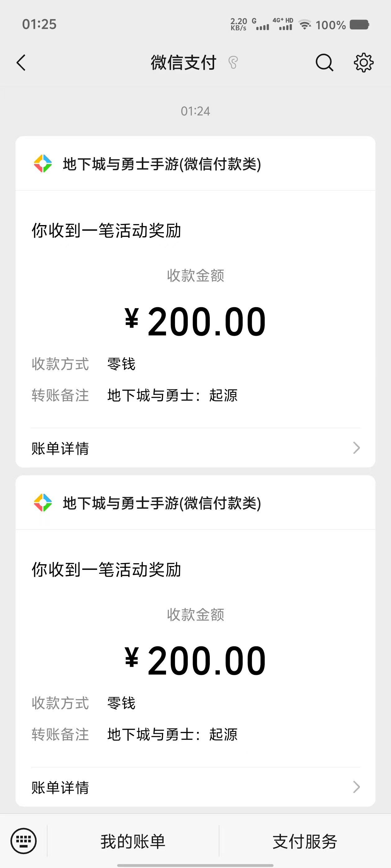The image size is (391, 868).
Task: Open second 账单详情 row
Action: [x=196, y=787]
